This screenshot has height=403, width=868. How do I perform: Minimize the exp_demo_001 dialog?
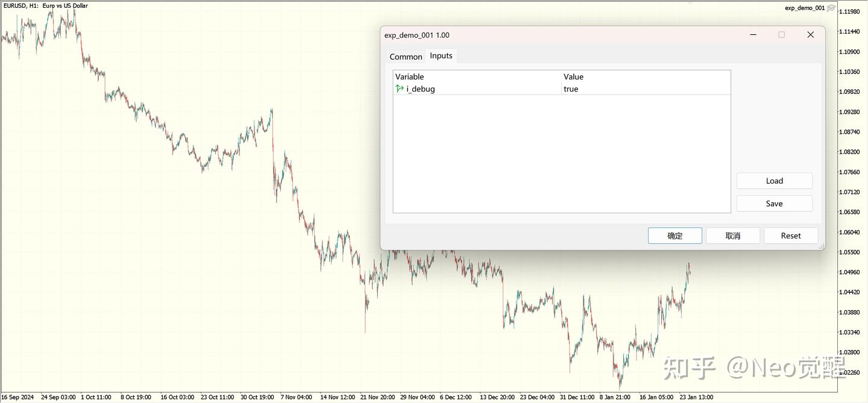click(x=753, y=35)
